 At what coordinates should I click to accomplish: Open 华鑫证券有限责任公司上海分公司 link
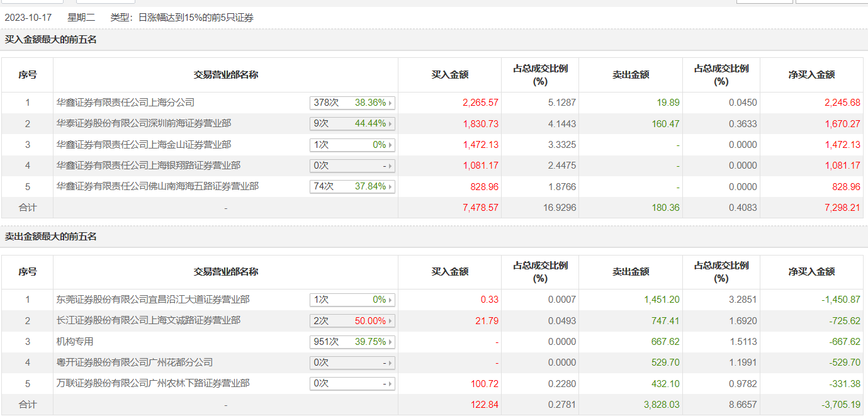(125, 102)
